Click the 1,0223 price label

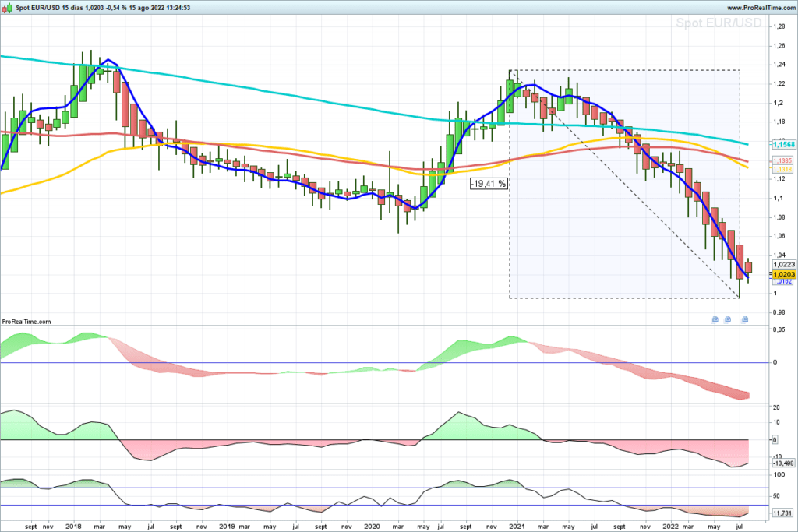[x=784, y=265]
